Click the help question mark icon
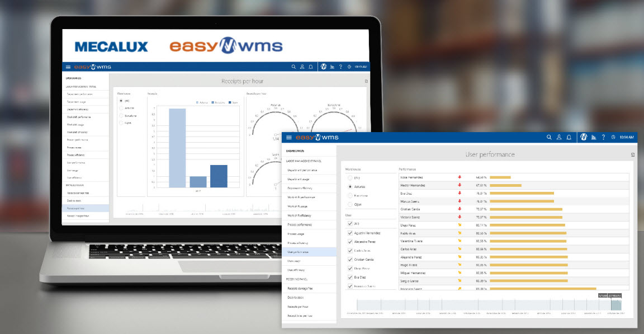This screenshot has height=334, width=644. (x=603, y=137)
